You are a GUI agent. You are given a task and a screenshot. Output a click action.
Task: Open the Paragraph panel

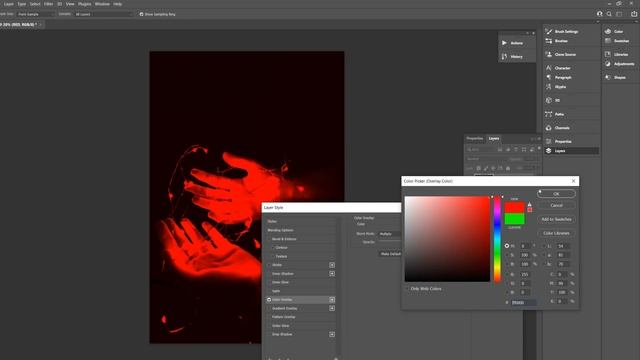click(558, 77)
